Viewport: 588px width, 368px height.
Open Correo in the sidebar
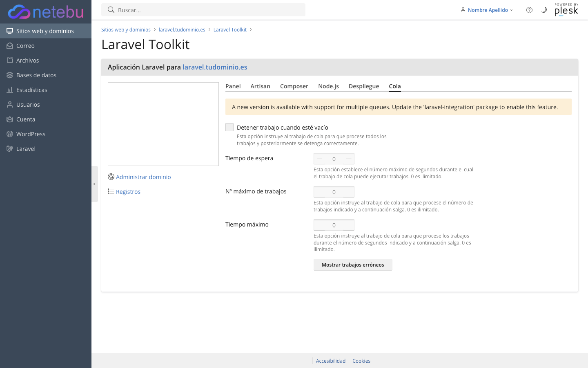click(x=46, y=46)
